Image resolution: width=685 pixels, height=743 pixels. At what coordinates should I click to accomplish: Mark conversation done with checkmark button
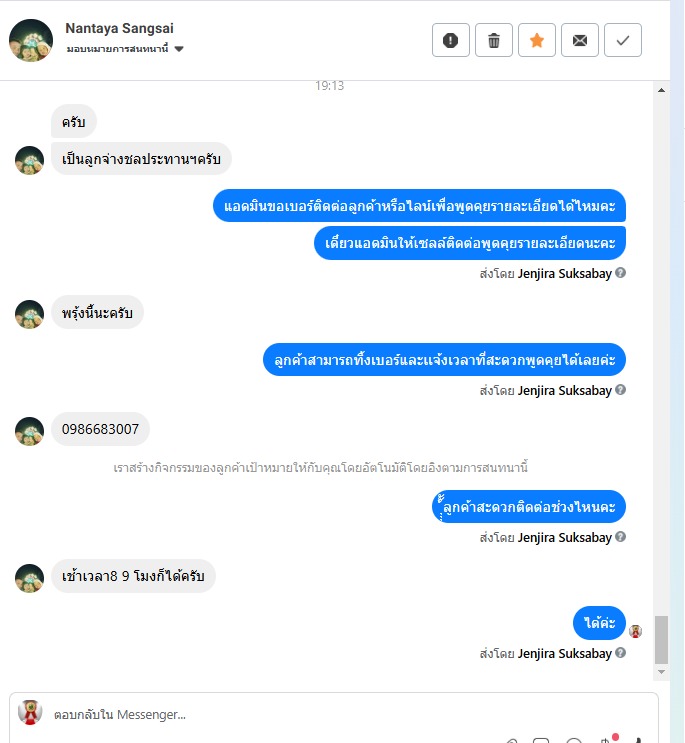click(x=623, y=40)
